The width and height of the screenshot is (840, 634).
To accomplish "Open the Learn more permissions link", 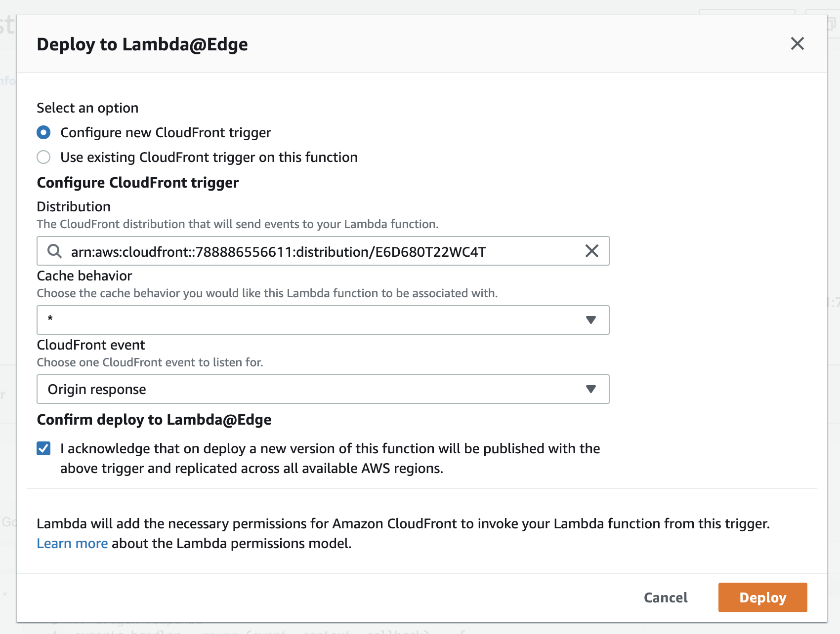I will pos(72,543).
